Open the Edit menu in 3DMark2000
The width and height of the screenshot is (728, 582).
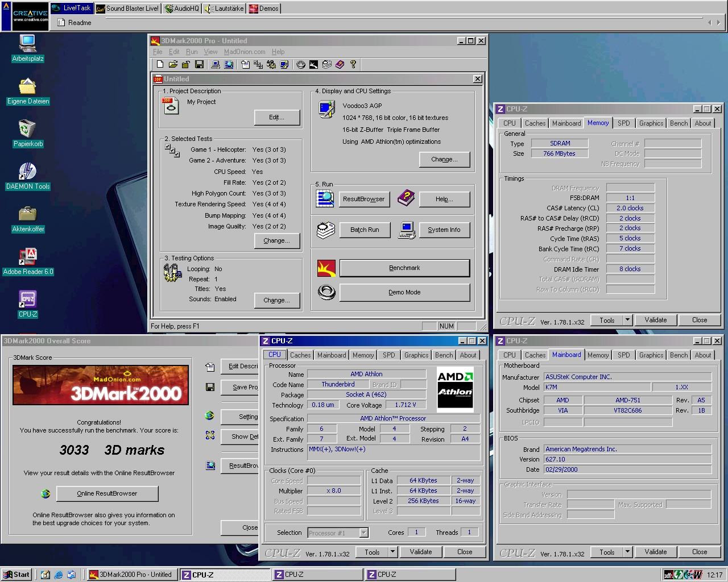coord(174,52)
